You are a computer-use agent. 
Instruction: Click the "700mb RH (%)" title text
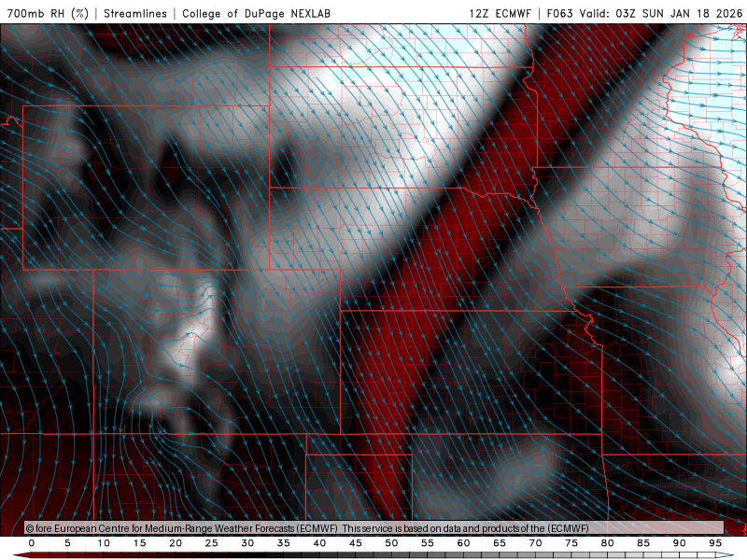(x=48, y=13)
